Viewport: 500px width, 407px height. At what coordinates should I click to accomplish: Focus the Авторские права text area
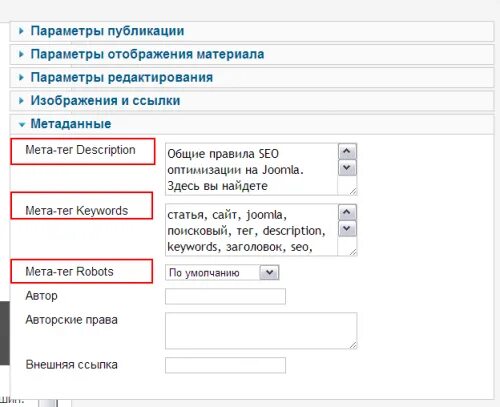pyautogui.click(x=261, y=331)
